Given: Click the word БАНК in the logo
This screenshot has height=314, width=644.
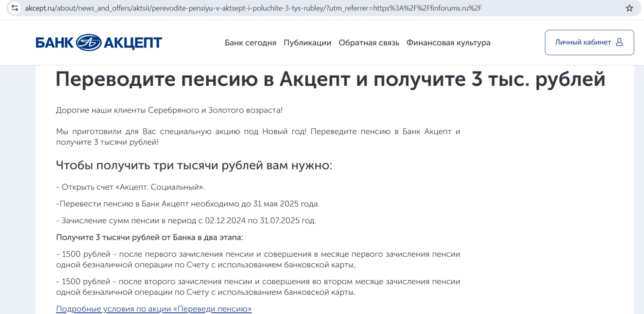Looking at the screenshot, I should 55,43.
